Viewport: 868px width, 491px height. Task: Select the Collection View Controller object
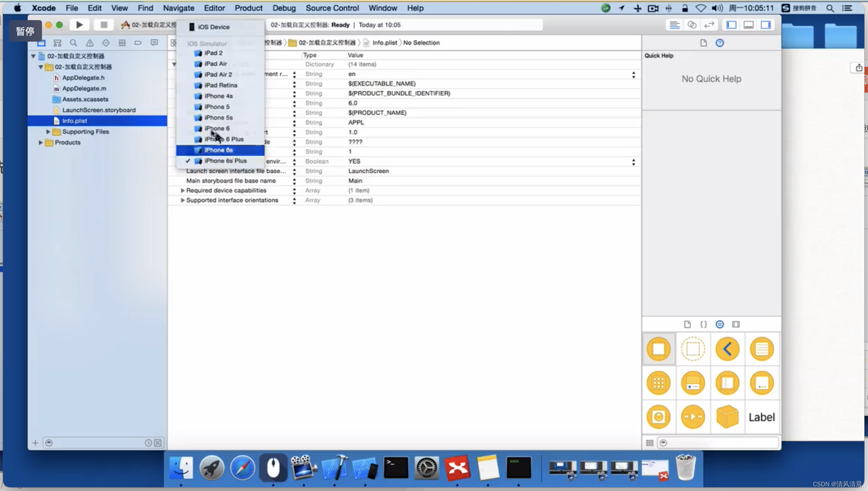(x=659, y=383)
